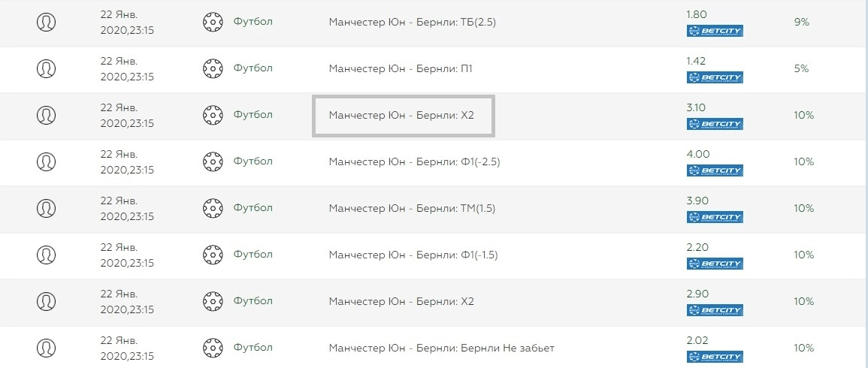
Task: Open Манчестер Юн - Бернли: П1 prediction
Action: pyautogui.click(x=401, y=69)
